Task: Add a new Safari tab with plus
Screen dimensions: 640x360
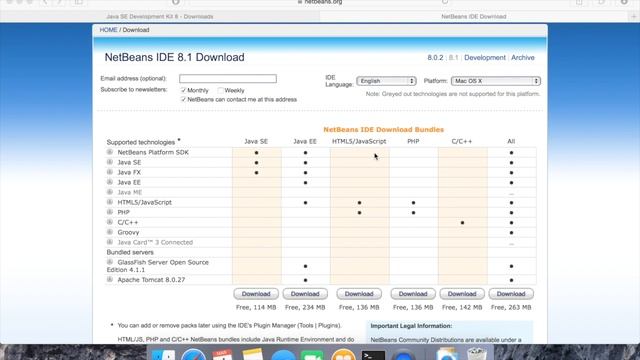Action: 633,16
